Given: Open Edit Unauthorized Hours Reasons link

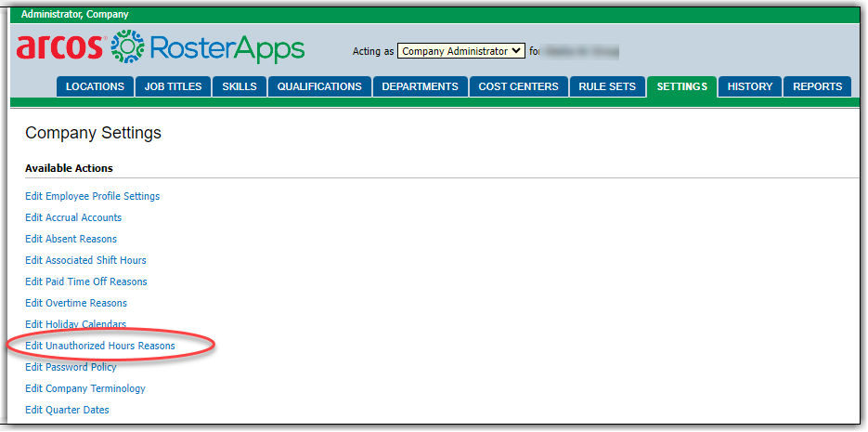Looking at the screenshot, I should 100,346.
